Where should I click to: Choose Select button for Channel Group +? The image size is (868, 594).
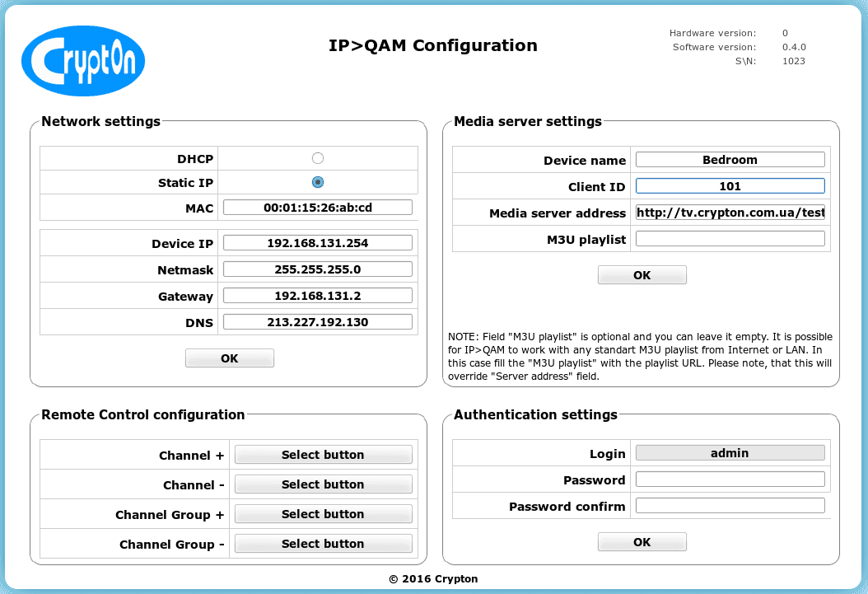tap(323, 514)
